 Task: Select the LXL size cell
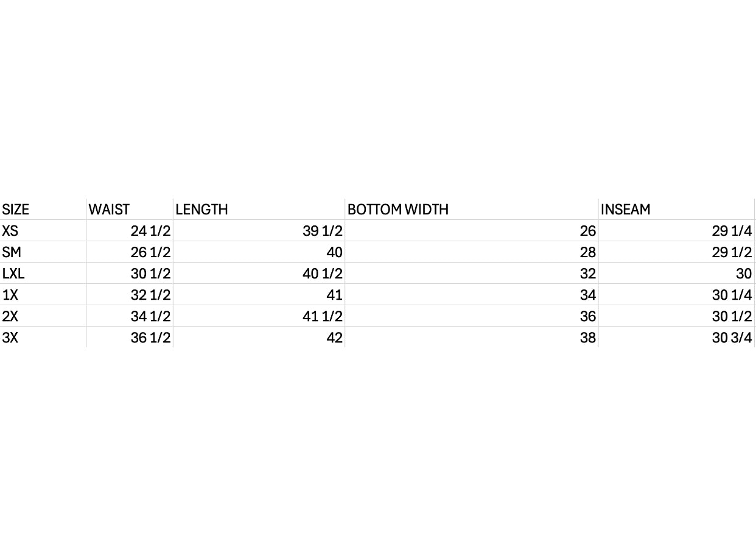[43, 273]
